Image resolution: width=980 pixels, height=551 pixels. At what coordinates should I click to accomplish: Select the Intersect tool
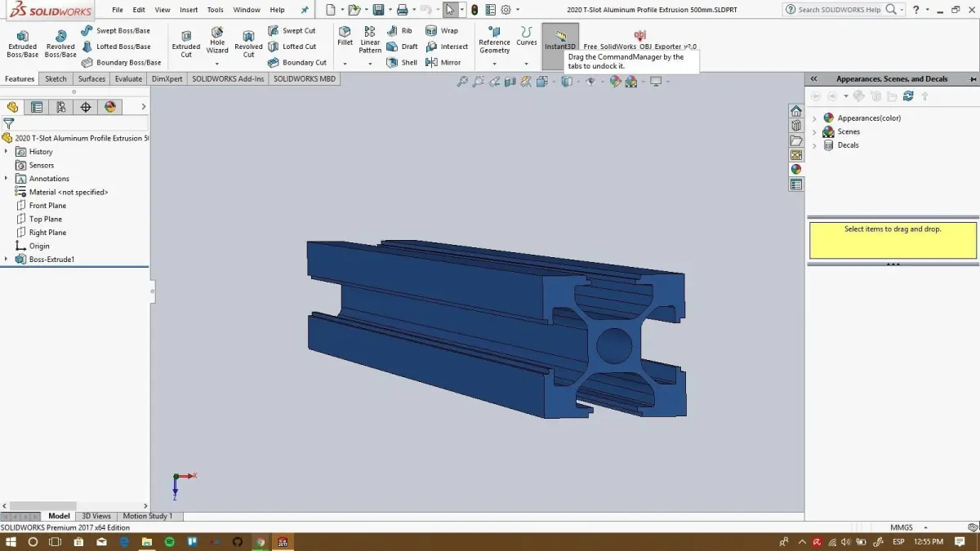[x=447, y=47]
